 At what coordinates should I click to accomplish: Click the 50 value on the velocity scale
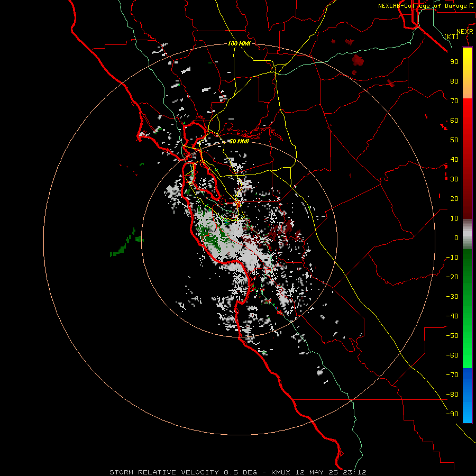[x=454, y=140]
